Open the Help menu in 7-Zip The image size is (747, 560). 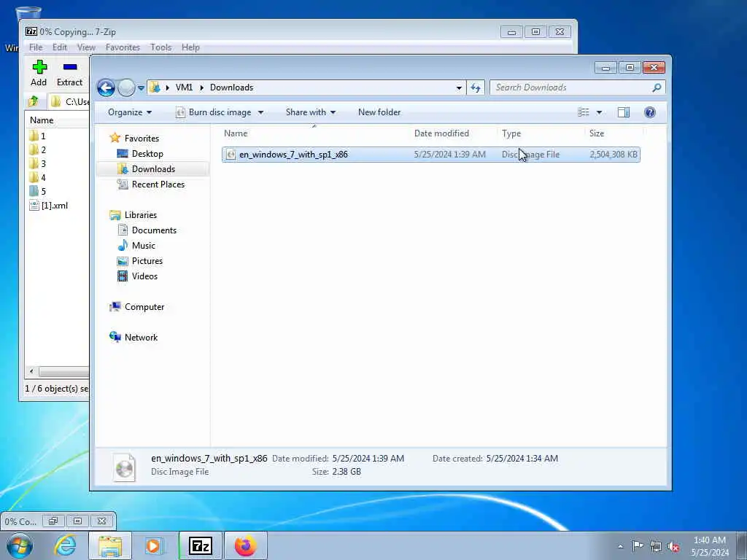pos(190,47)
